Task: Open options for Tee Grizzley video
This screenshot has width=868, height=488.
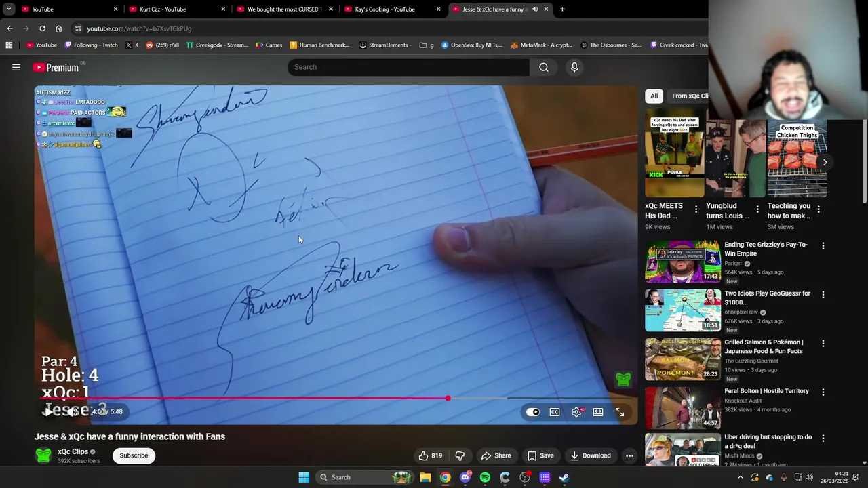Action: coord(823,246)
